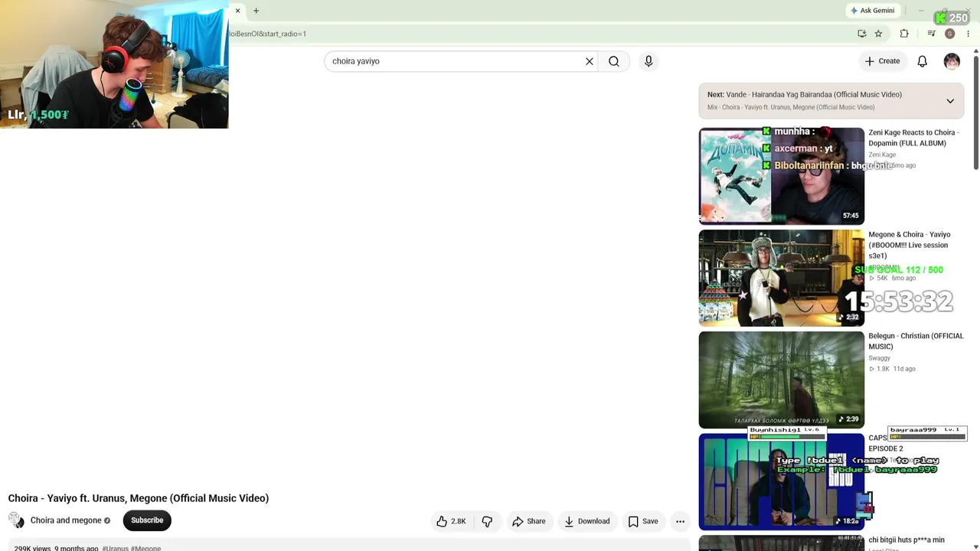Open the video thumbnail with 18:2x duration
The height and width of the screenshot is (551, 980).
click(x=782, y=481)
